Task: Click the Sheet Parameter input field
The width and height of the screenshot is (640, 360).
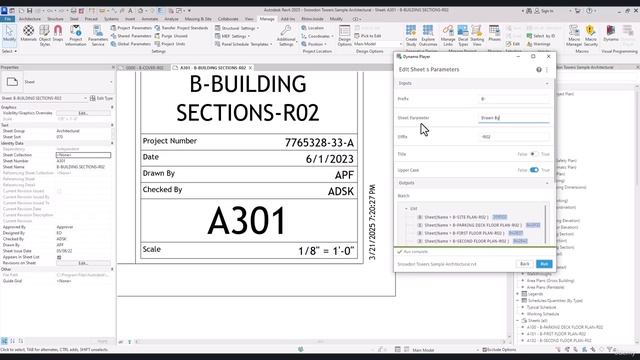Action: 514,118
